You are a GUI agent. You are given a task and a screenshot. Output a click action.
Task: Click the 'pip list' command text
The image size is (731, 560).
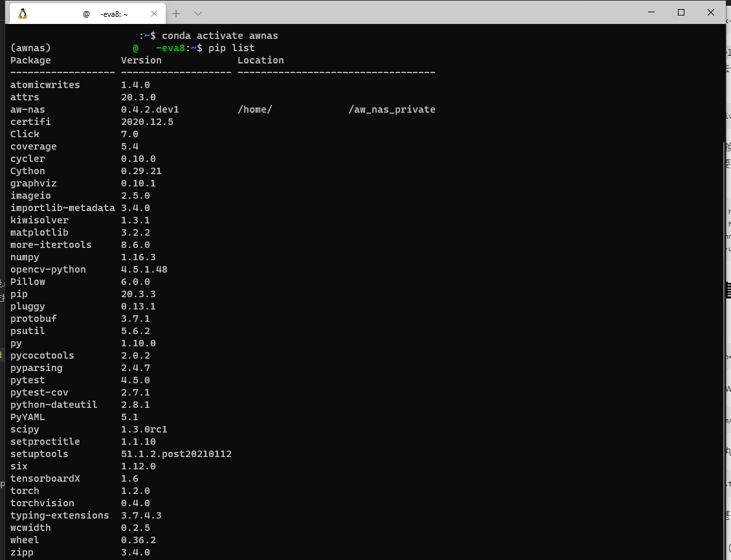(231, 48)
